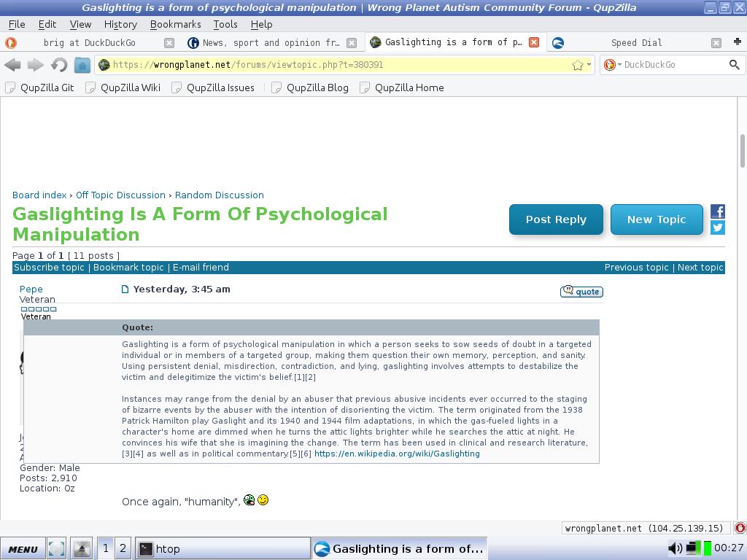Click the Post Reply button

[x=556, y=219]
